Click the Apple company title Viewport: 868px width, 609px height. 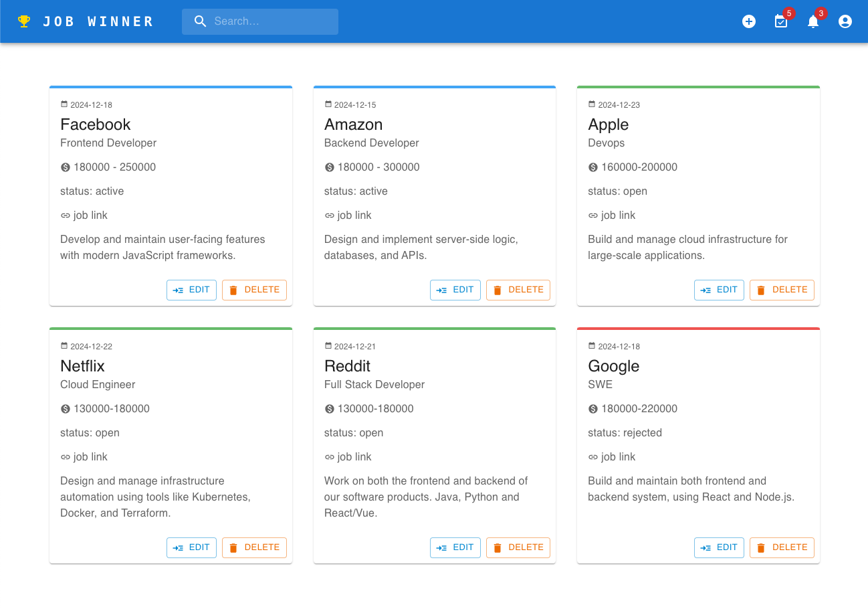[x=609, y=125]
